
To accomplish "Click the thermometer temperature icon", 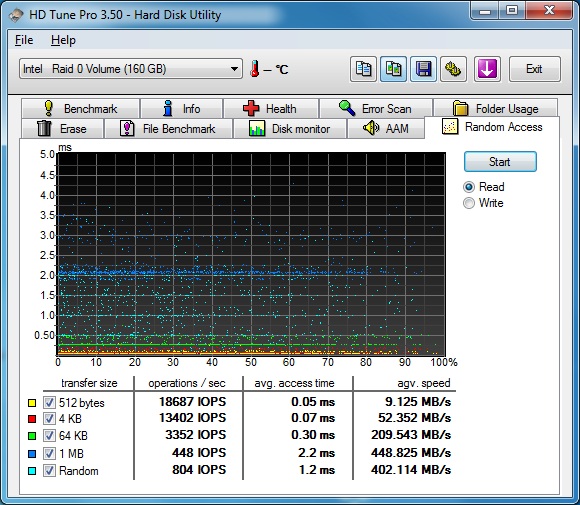I will [254, 69].
